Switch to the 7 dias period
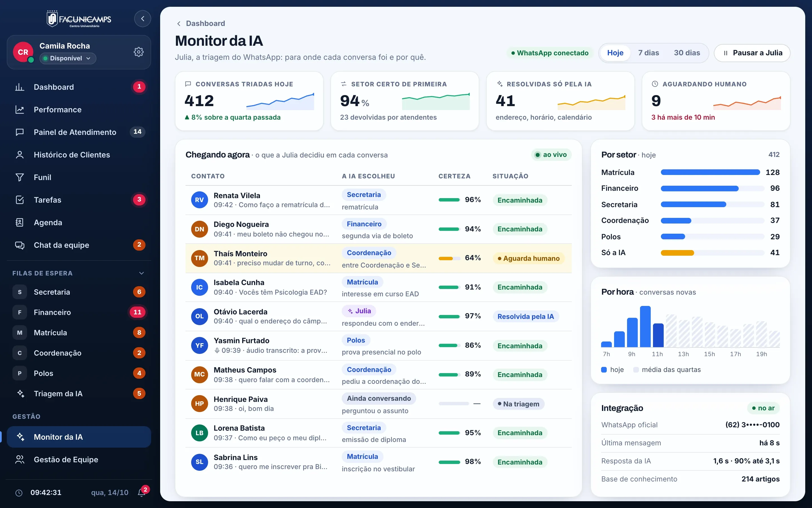The image size is (812, 508). coord(648,53)
